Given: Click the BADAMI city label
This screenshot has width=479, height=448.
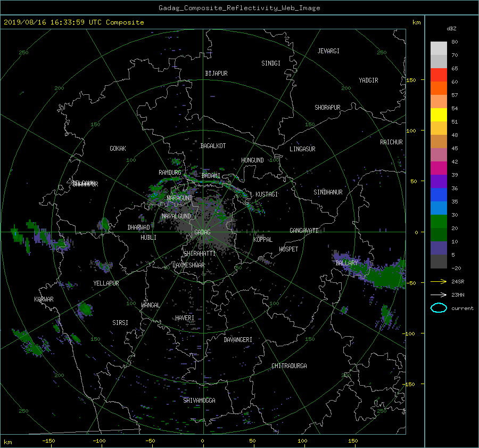Looking at the screenshot, I should [x=211, y=176].
